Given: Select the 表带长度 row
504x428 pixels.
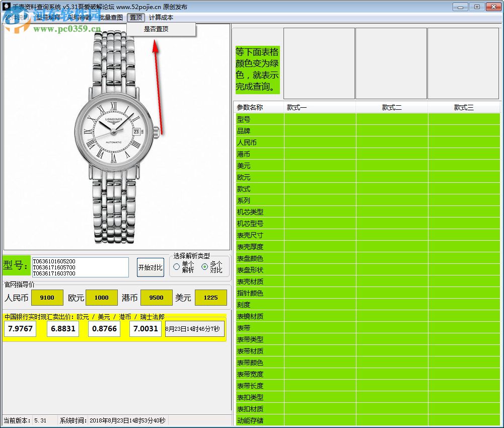Looking at the screenshot, I should [x=368, y=386].
